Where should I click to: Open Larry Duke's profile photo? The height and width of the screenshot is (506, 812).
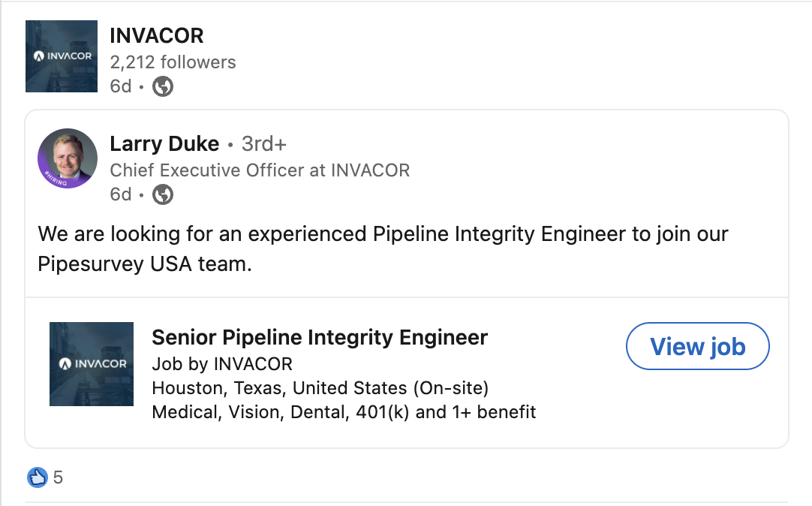[68, 158]
